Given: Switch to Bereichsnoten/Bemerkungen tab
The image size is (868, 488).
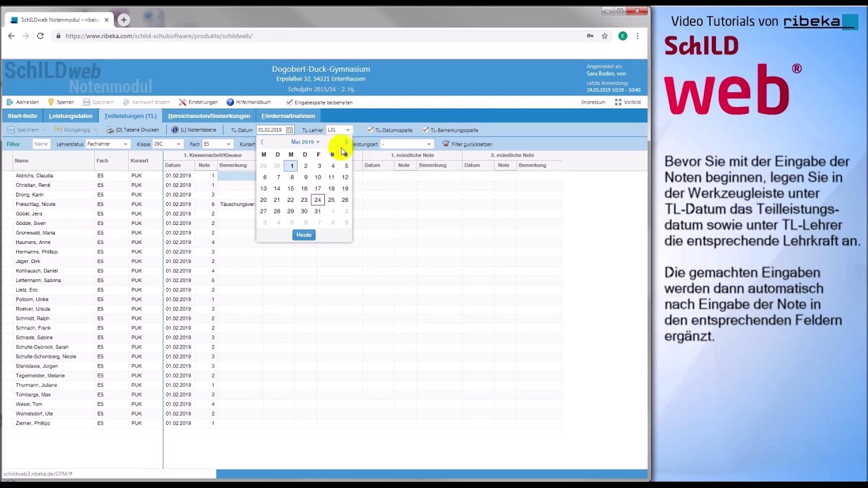Looking at the screenshot, I should [x=209, y=116].
